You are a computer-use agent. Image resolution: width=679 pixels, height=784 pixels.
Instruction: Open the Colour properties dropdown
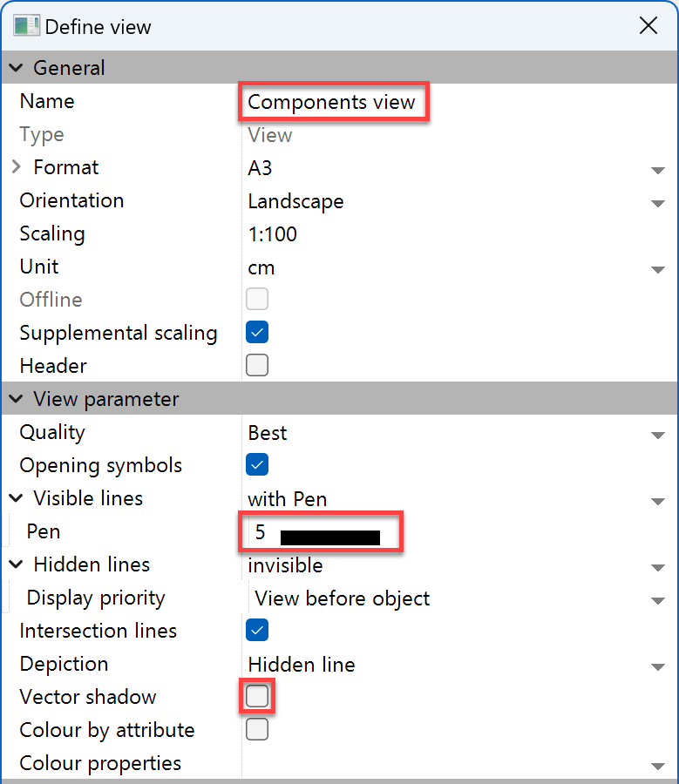tap(658, 765)
